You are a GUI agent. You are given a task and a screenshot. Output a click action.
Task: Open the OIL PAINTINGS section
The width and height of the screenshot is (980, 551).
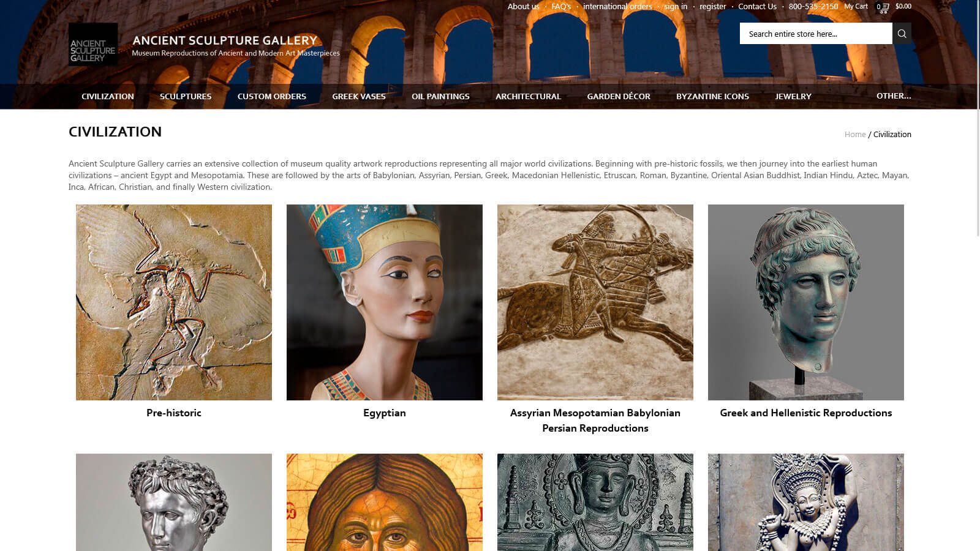pyautogui.click(x=440, y=96)
